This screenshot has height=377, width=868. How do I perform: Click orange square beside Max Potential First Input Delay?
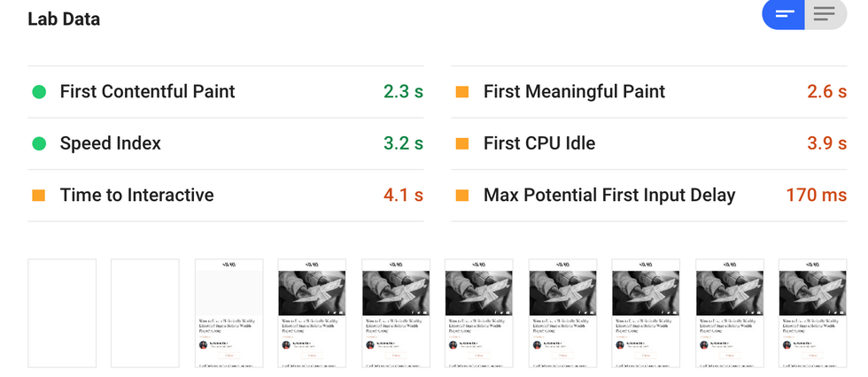(462, 196)
